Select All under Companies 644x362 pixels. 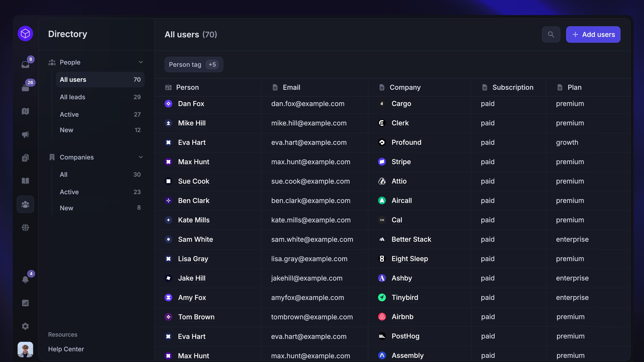100,174
